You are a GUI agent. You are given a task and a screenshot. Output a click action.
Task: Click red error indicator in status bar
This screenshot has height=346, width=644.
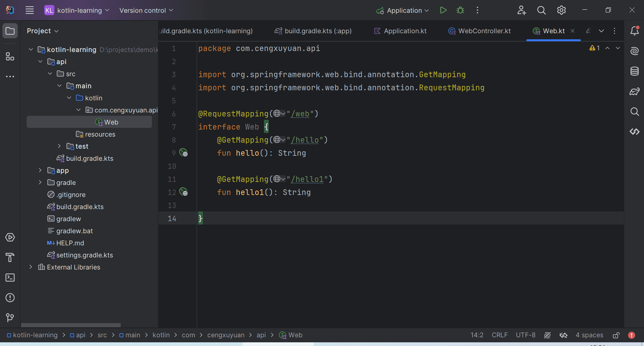pos(632,335)
